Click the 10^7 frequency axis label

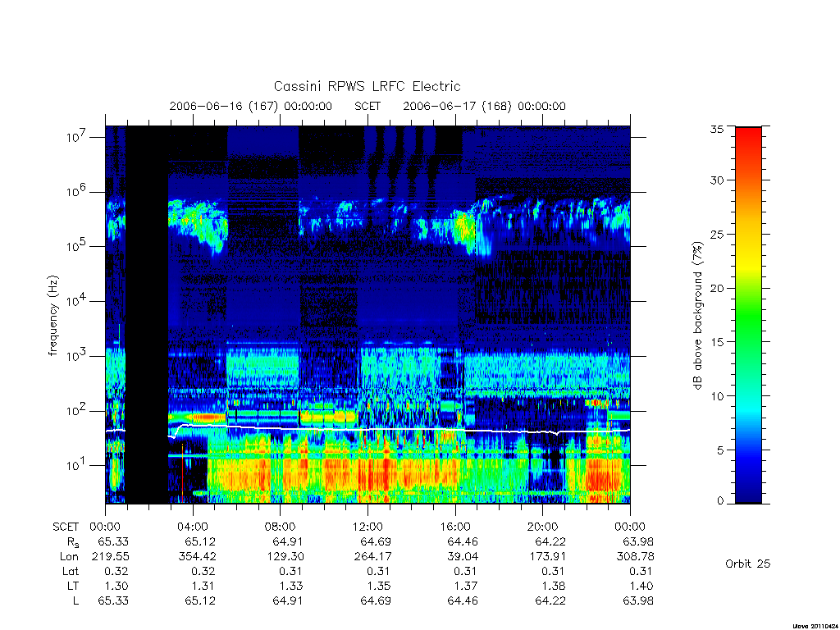77,137
